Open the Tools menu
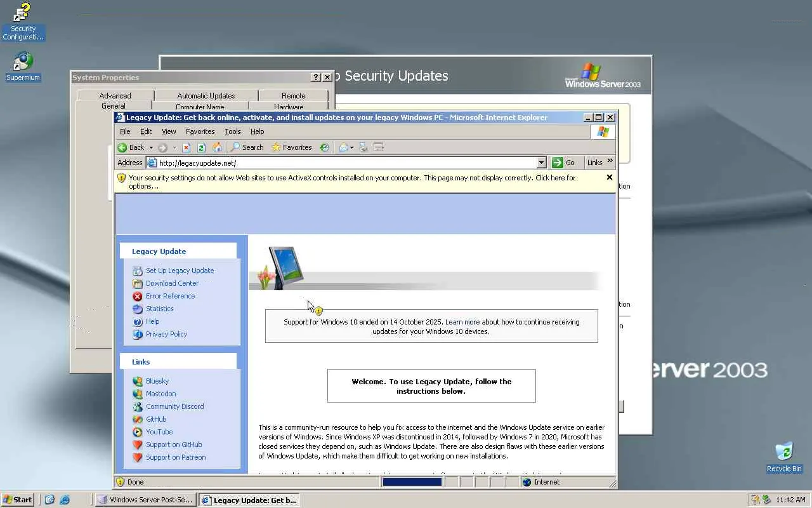 [233, 131]
